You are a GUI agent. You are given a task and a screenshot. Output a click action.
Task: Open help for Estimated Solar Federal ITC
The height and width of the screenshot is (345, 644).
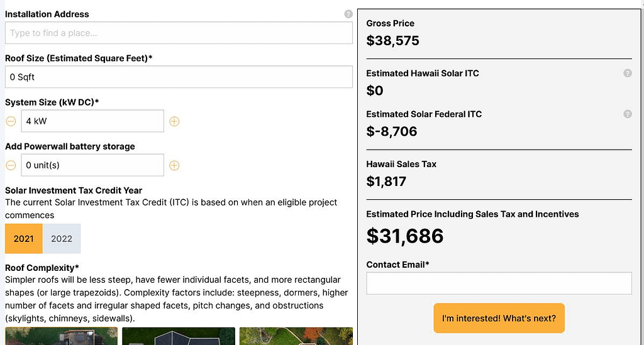coord(627,114)
